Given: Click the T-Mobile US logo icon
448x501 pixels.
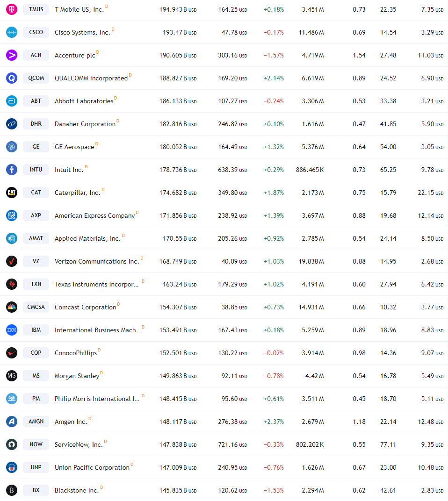Looking at the screenshot, I should coord(12,9).
